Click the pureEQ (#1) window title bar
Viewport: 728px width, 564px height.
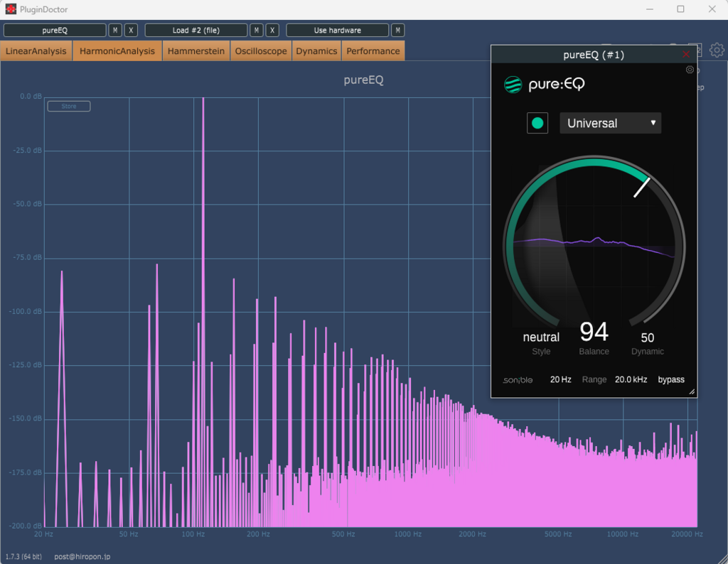tap(594, 55)
